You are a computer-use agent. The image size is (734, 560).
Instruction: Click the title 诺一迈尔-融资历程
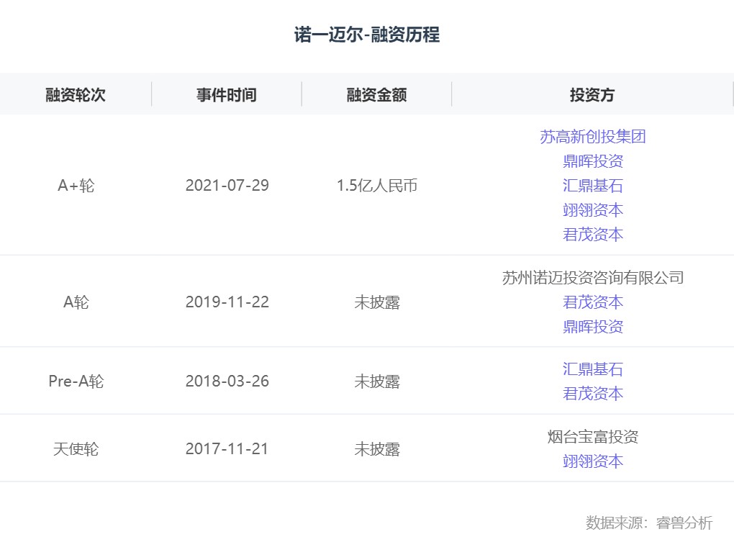(x=367, y=35)
